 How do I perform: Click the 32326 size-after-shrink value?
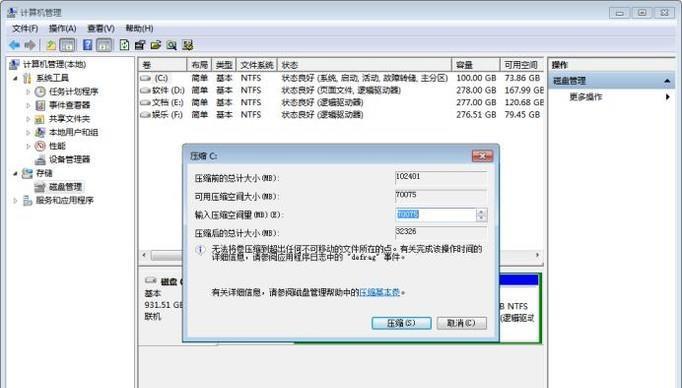(x=406, y=231)
